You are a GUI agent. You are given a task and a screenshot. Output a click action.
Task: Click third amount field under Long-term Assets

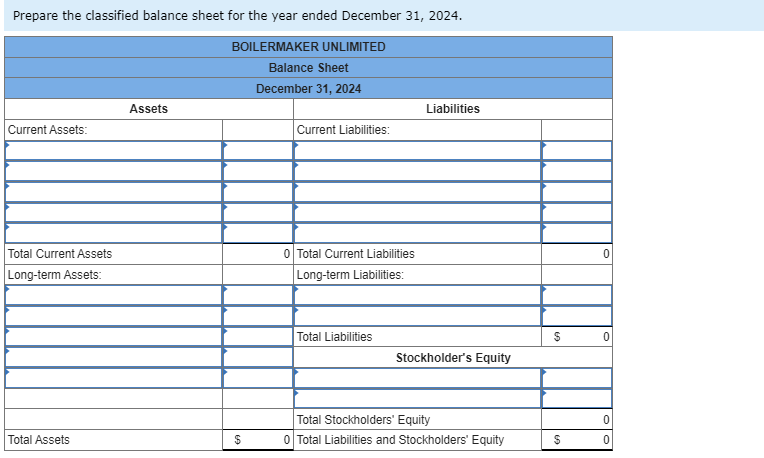click(258, 337)
